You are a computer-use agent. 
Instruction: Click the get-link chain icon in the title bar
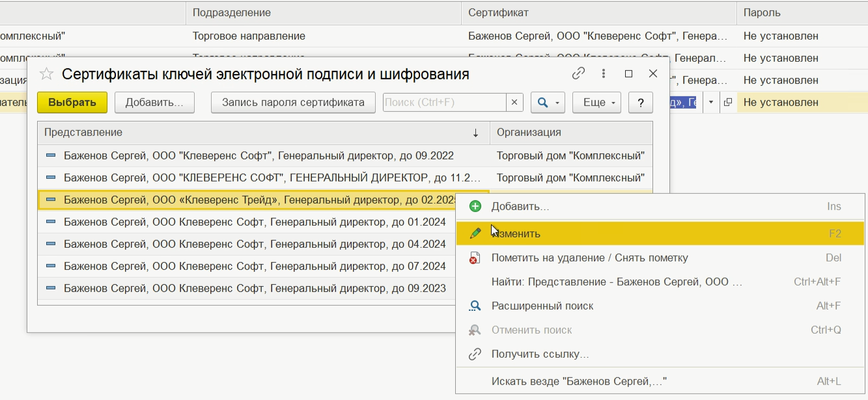(x=578, y=74)
